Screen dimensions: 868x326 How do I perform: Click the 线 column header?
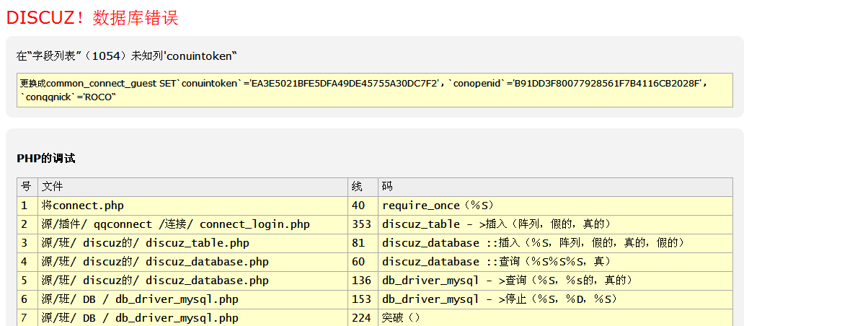tap(357, 187)
